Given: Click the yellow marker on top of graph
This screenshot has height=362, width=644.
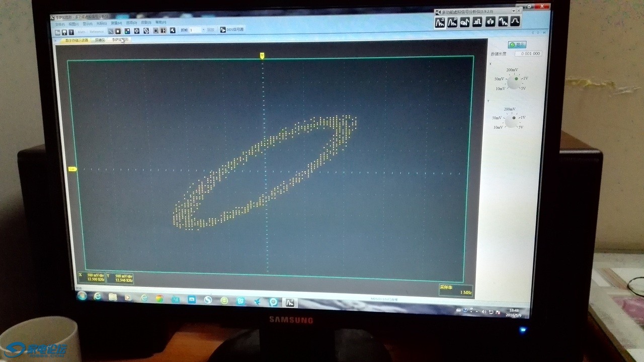Looking at the screenshot, I should pyautogui.click(x=262, y=55).
